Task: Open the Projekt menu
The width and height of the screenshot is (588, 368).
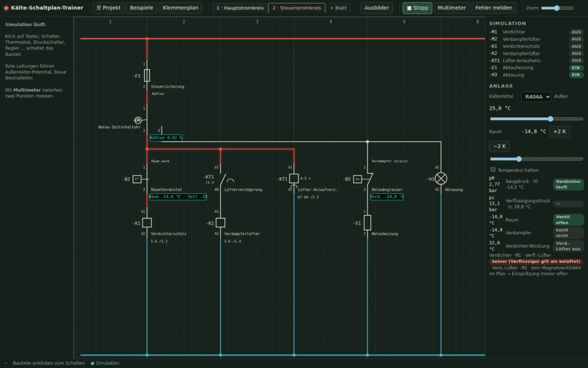Action: [x=109, y=8]
